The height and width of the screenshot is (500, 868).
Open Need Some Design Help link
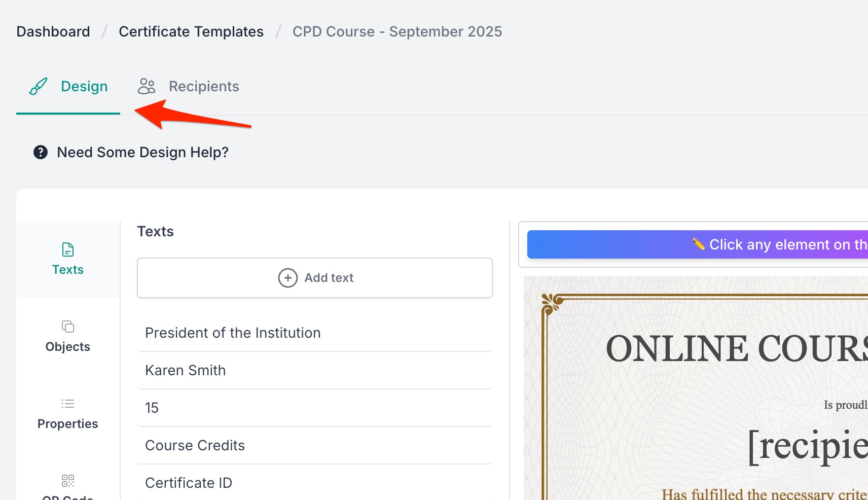click(x=142, y=152)
